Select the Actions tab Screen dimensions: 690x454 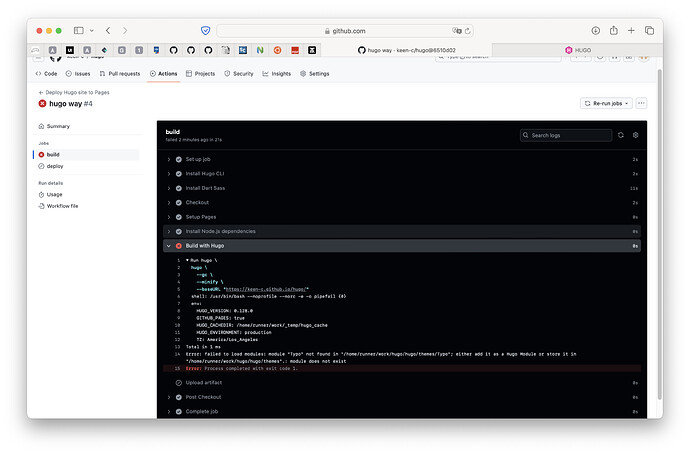[x=163, y=74]
